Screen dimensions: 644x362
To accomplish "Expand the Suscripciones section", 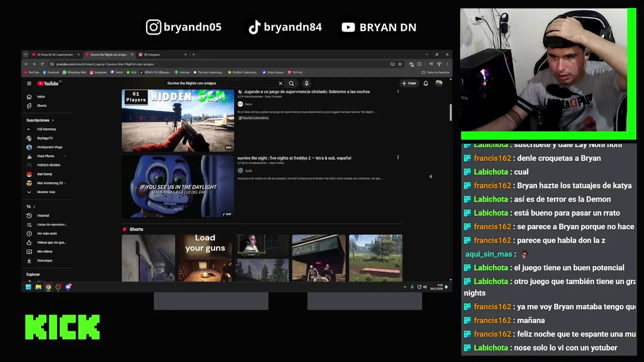I will 40,120.
